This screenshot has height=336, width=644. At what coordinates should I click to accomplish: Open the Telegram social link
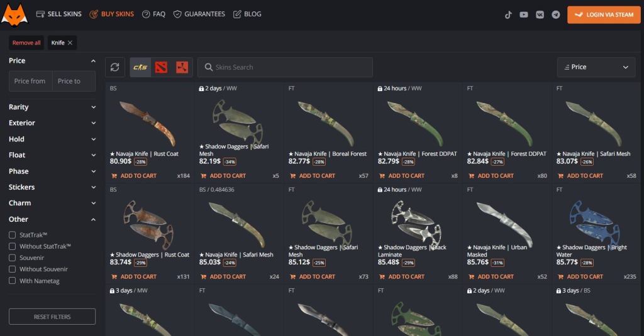(556, 14)
